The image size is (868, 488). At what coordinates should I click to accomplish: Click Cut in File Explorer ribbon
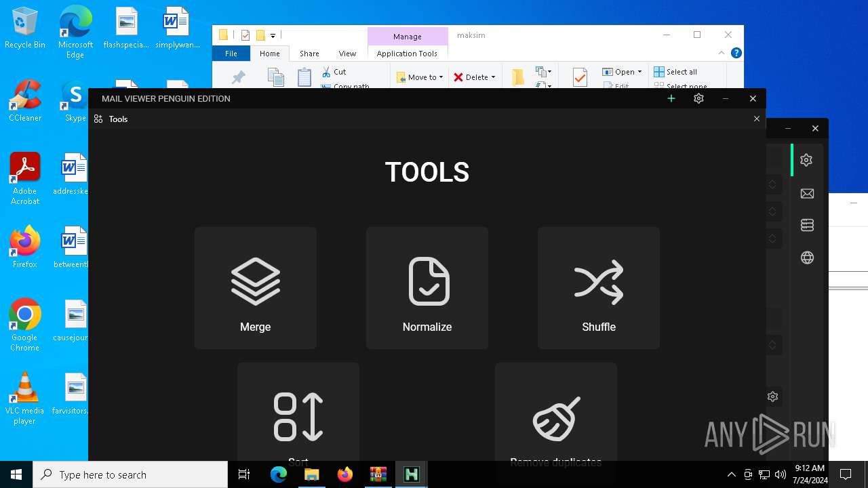334,72
